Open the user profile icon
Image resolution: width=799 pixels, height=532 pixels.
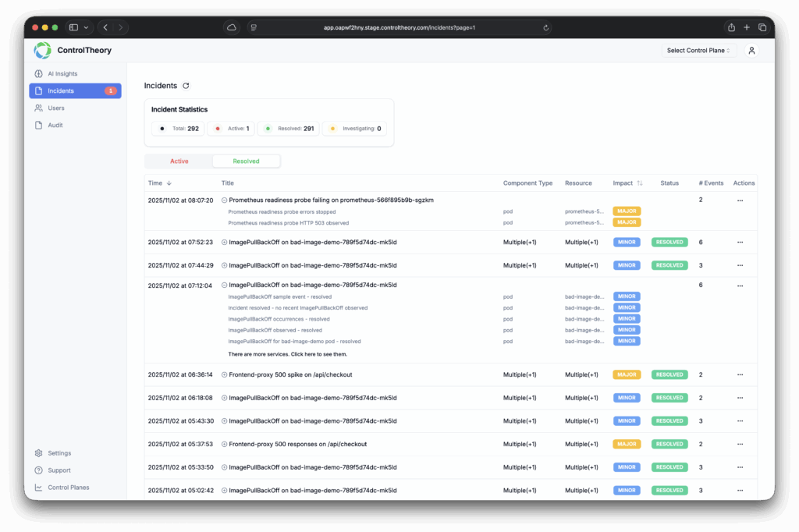pos(751,51)
